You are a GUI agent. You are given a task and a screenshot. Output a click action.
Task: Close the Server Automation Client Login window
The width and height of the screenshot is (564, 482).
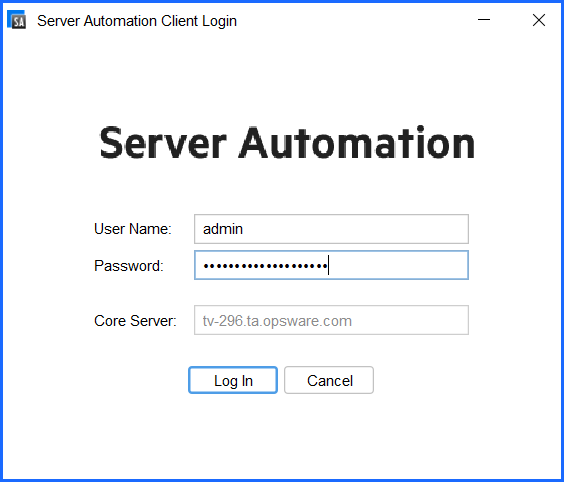point(539,20)
